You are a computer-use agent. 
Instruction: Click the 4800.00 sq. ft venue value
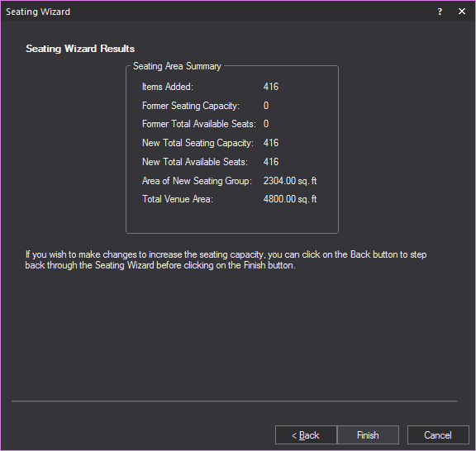click(x=290, y=199)
